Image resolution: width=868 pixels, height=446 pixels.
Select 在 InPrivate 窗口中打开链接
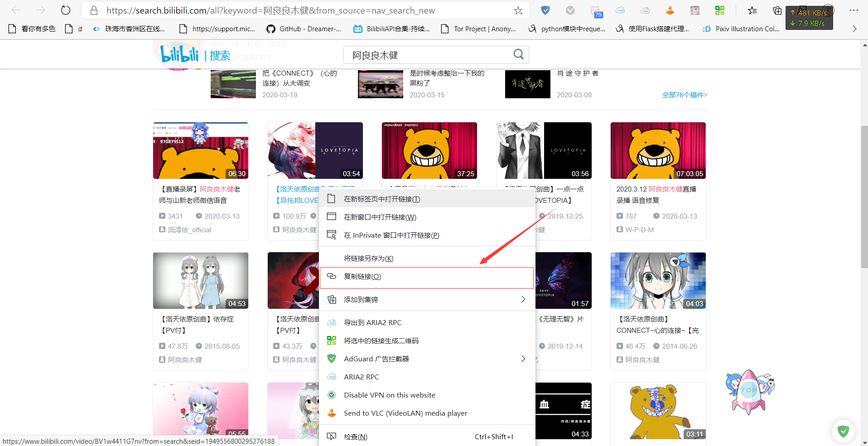coord(427,235)
